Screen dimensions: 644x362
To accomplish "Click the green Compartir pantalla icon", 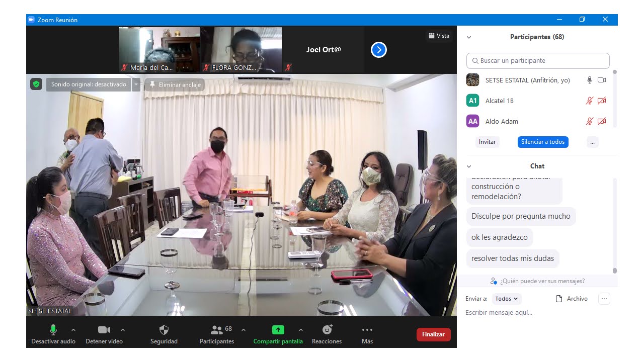I will click(278, 330).
